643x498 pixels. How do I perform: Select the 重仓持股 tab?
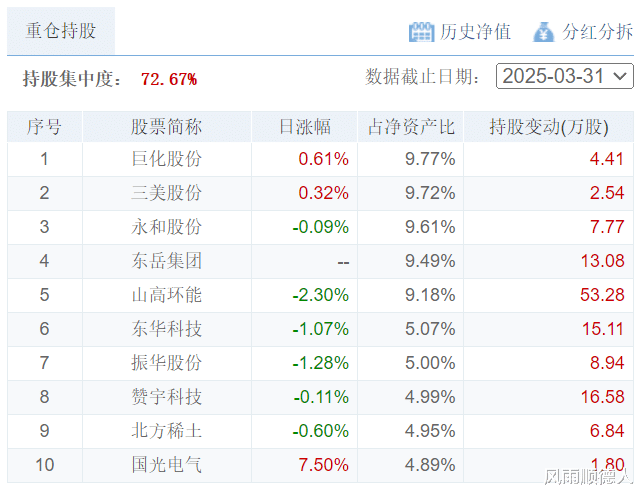coord(61,31)
